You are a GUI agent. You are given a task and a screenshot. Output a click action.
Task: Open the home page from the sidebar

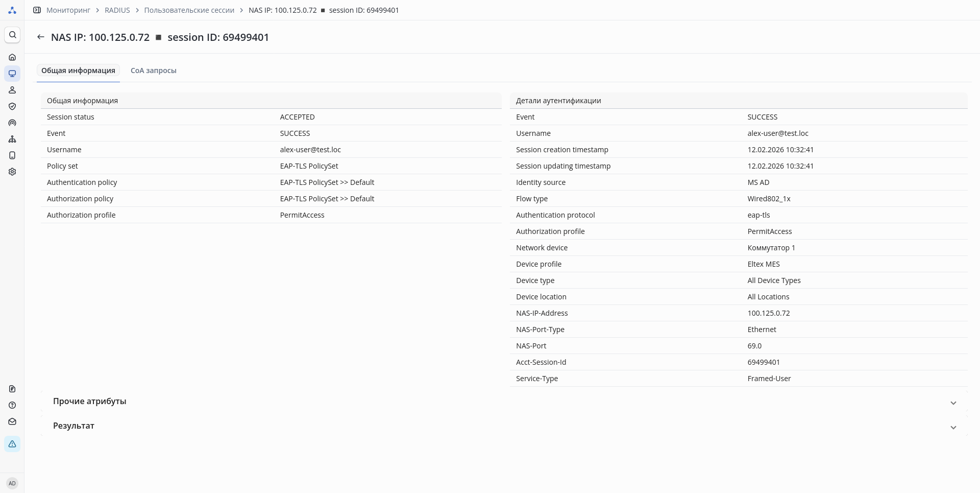tap(12, 57)
